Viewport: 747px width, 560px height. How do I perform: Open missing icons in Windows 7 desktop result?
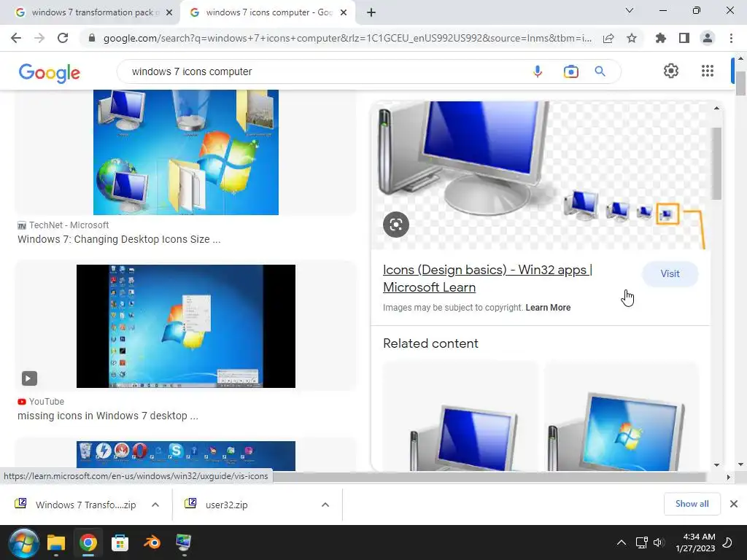point(108,416)
